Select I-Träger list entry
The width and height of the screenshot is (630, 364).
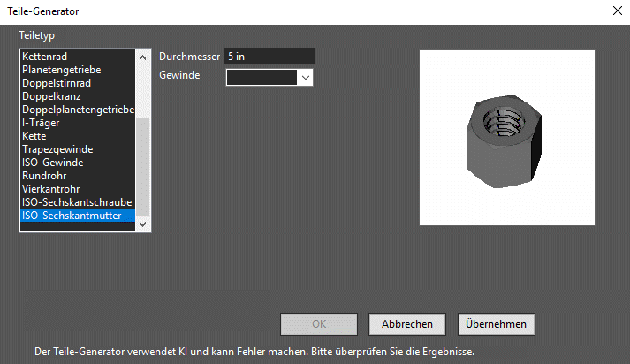(78, 123)
